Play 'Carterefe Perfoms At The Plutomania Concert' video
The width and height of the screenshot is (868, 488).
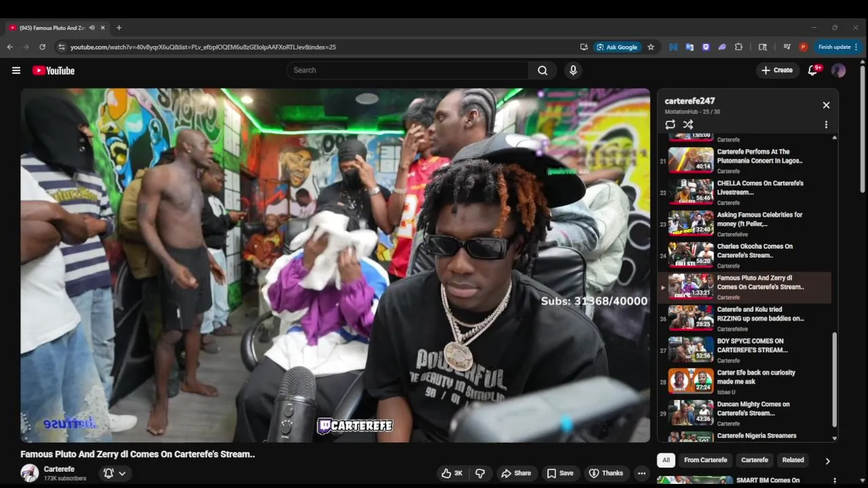pos(745,161)
